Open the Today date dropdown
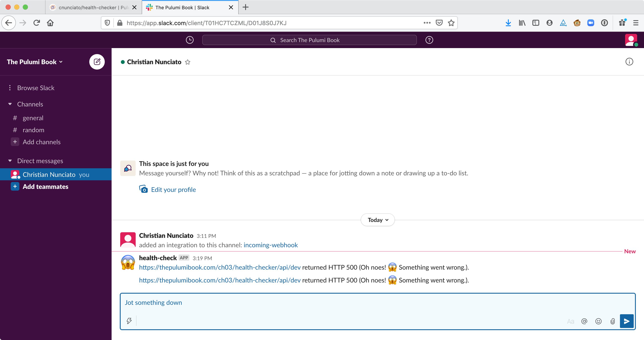Image resolution: width=644 pixels, height=340 pixels. pos(378,220)
